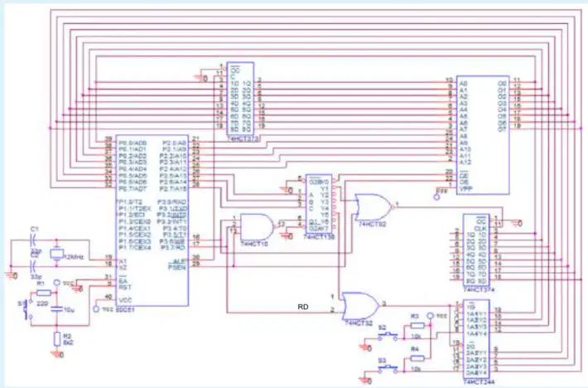Click push-button switch S3
588x388 pixels.
click(x=388, y=368)
